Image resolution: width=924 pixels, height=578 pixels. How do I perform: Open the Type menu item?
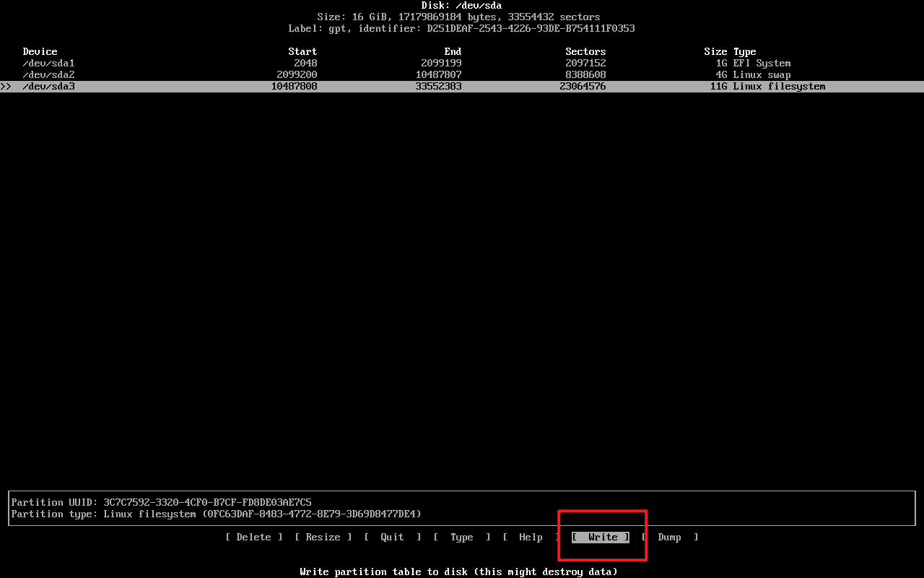461,537
